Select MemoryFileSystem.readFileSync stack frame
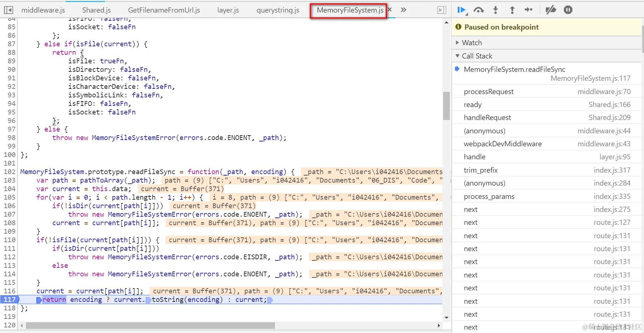This screenshot has width=644, height=333. click(547, 74)
